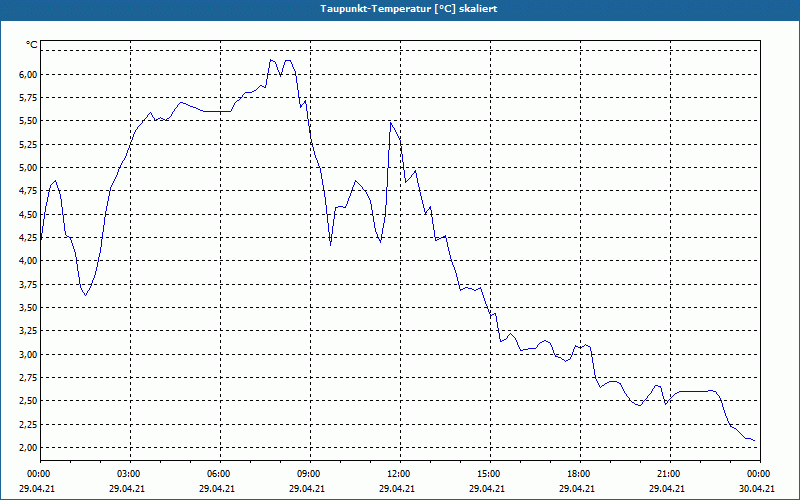Select the y-axis value '4,00'
The width and height of the screenshot is (800, 500).
[x=29, y=261]
